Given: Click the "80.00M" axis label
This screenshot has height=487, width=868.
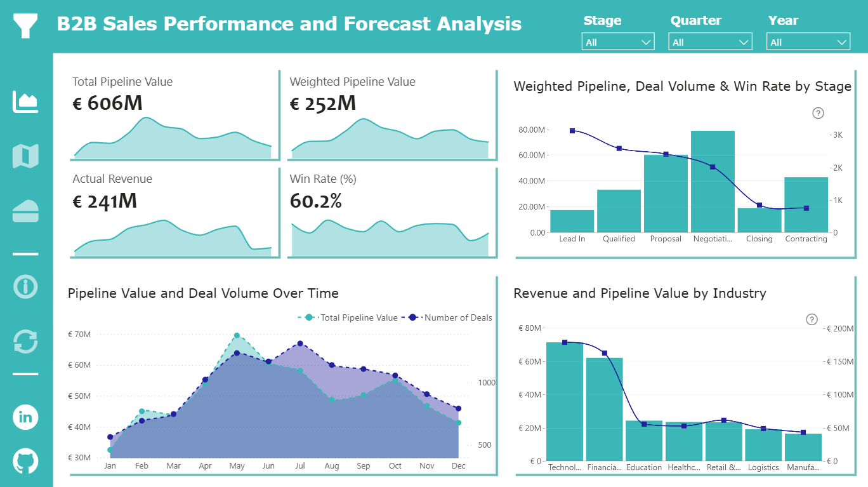Looking at the screenshot, I should coord(532,130).
